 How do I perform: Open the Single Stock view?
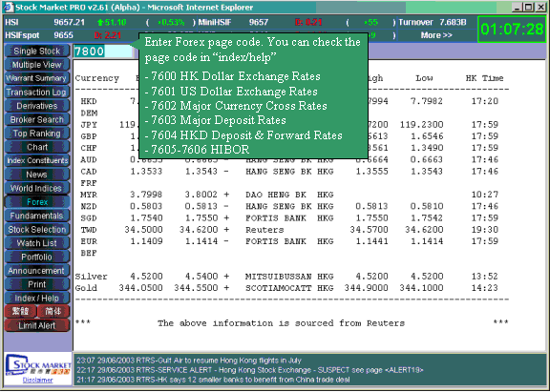(x=37, y=52)
